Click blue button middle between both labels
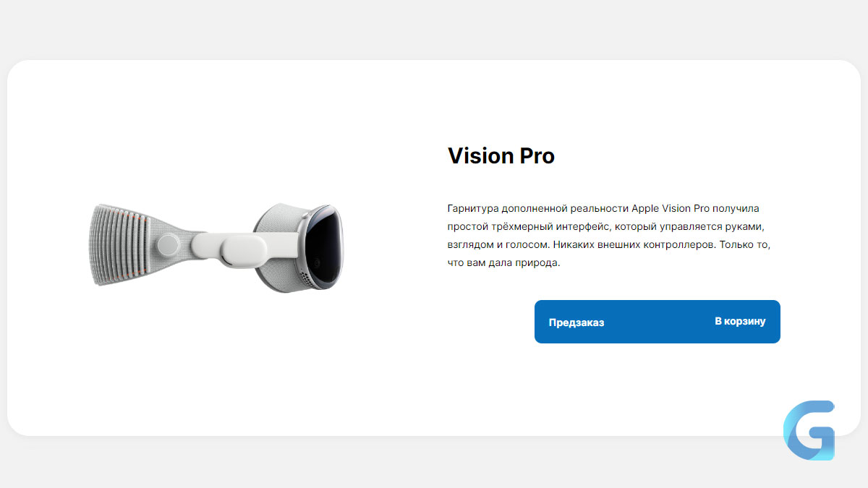The height and width of the screenshot is (488, 868). tap(658, 322)
